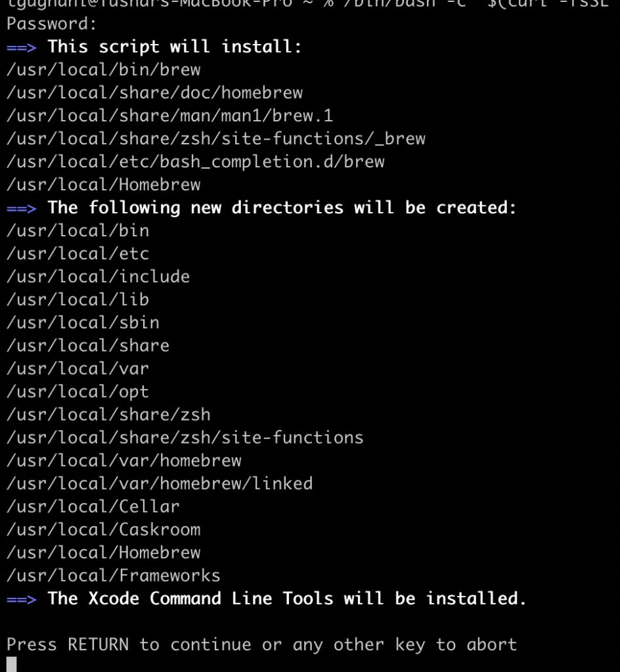Click the blue arrow before "The Xcode Command Line Tools"
The width and height of the screenshot is (620, 672).
click(22, 598)
